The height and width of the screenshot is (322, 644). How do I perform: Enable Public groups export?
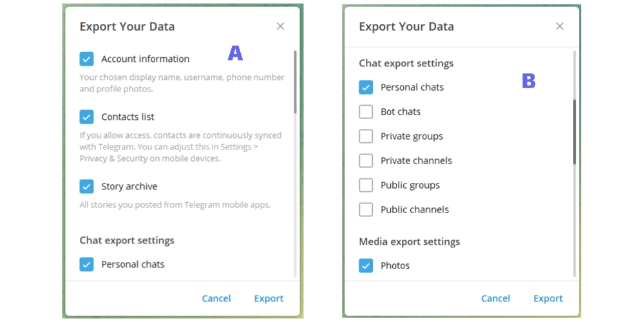(x=366, y=185)
